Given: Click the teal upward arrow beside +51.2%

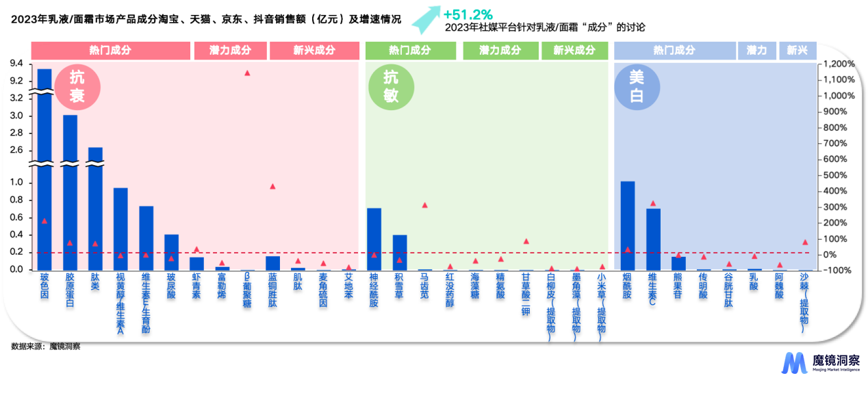Looking at the screenshot, I should (x=425, y=19).
